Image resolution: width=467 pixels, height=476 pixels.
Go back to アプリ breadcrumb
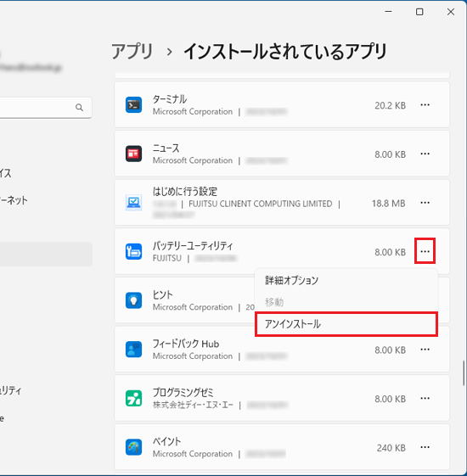tap(132, 51)
